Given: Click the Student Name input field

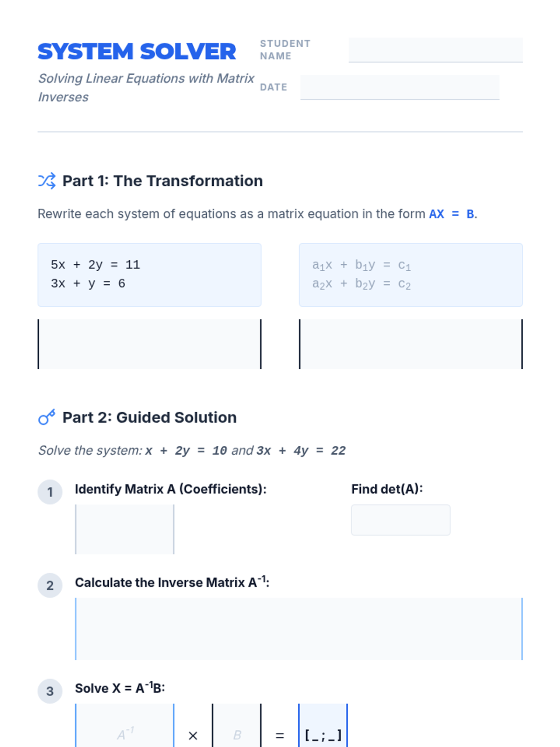Looking at the screenshot, I should click(x=435, y=50).
